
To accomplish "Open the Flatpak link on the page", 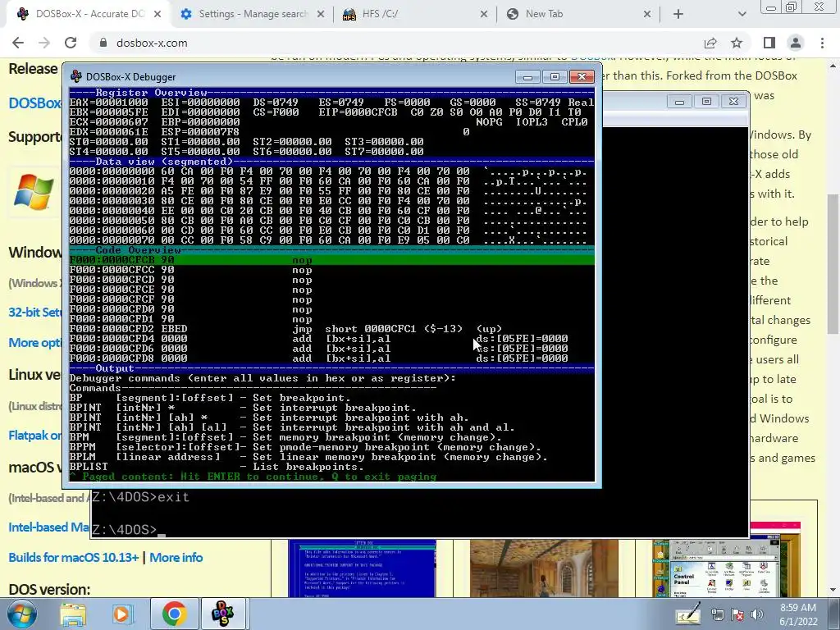I will pos(35,435).
